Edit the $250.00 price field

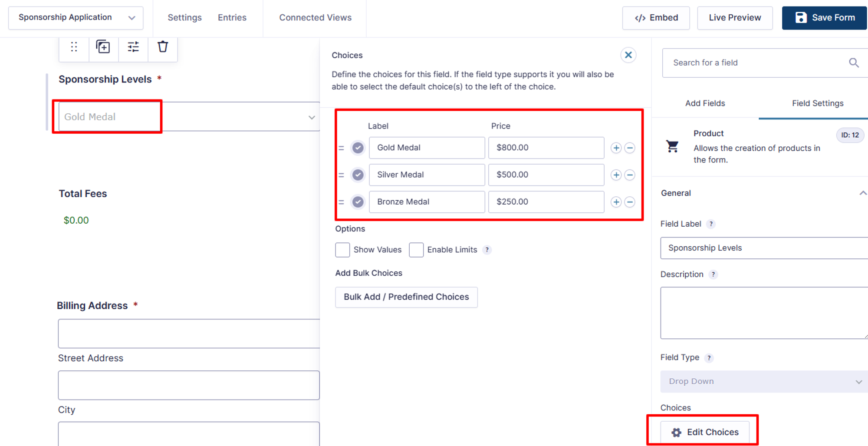(x=546, y=202)
